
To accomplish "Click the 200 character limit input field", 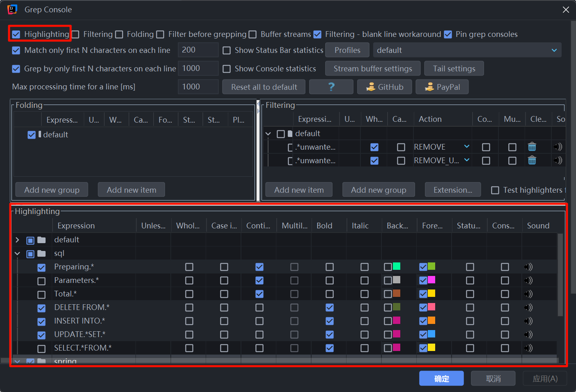I will coord(198,50).
